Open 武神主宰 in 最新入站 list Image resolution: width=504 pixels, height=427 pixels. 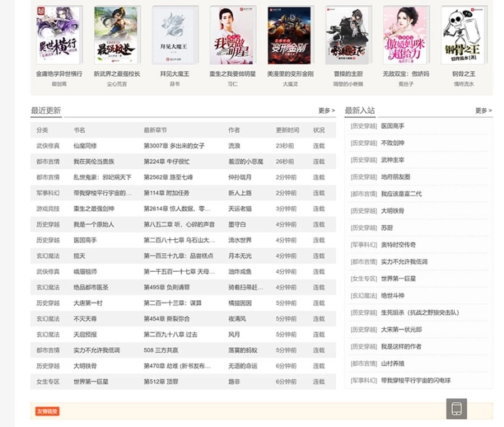tap(393, 160)
